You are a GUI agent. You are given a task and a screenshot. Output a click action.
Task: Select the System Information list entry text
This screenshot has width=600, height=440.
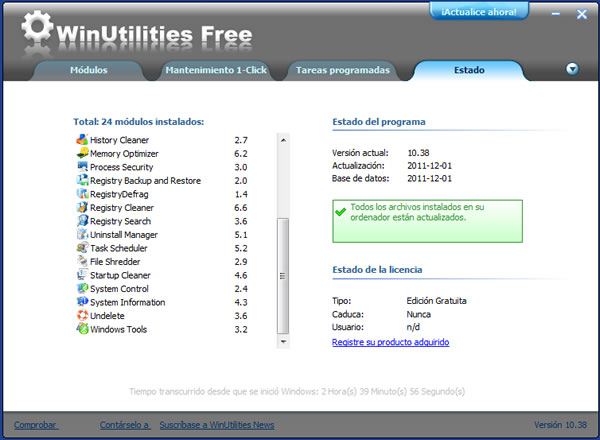click(x=127, y=302)
